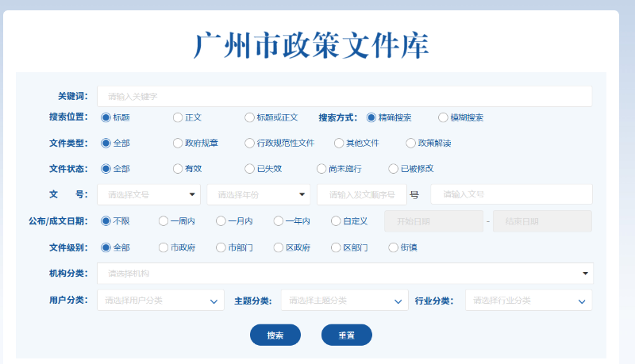Select 政府规章 file type
635x364 pixels.
pyautogui.click(x=178, y=144)
